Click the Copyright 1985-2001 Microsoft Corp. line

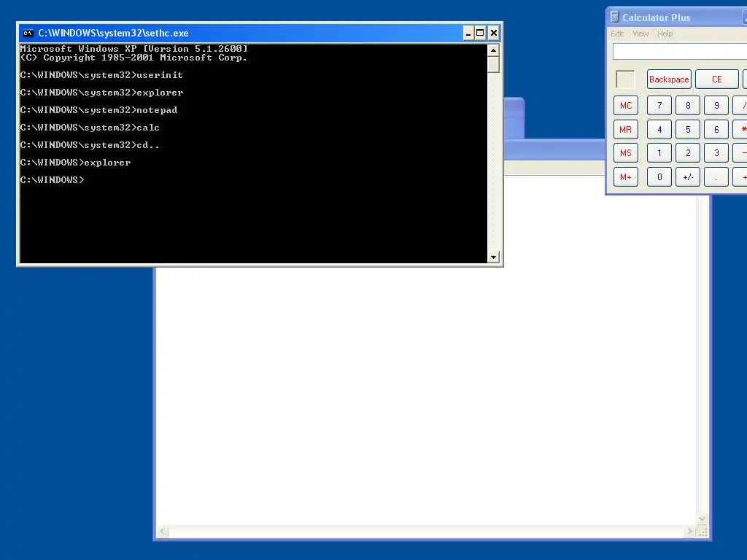[134, 58]
